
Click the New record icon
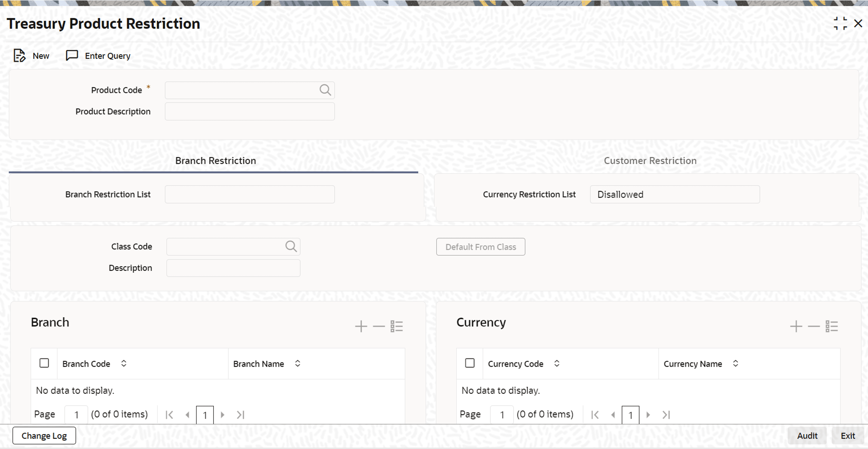(20, 56)
